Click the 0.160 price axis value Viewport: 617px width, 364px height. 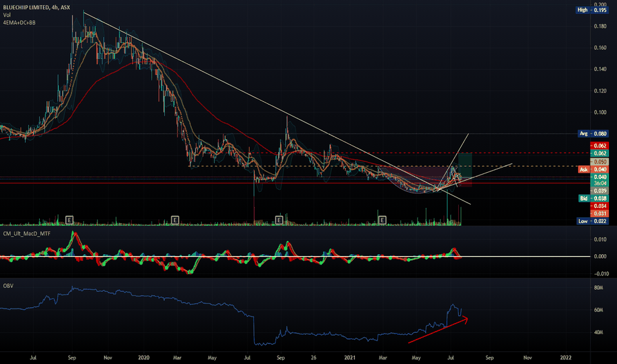(x=600, y=48)
